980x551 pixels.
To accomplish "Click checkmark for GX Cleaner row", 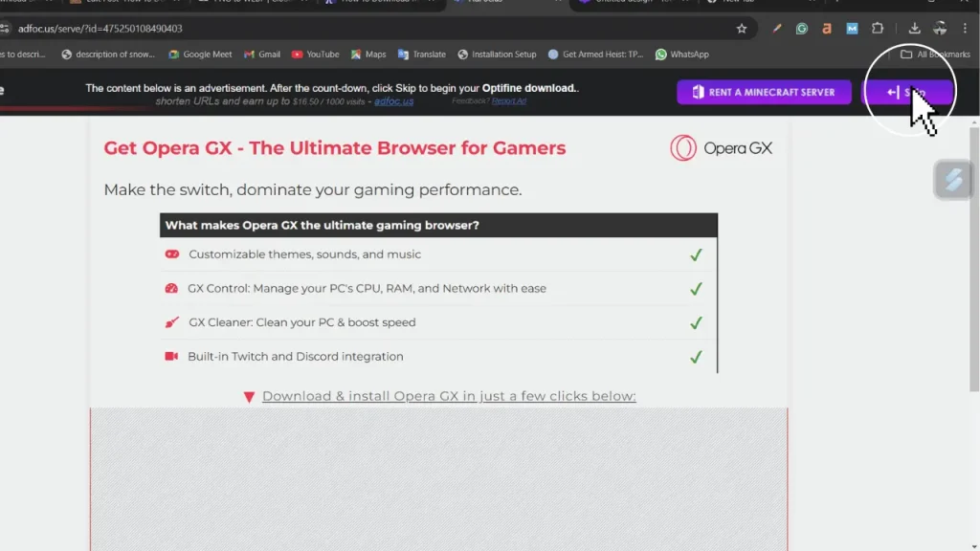I will [696, 323].
